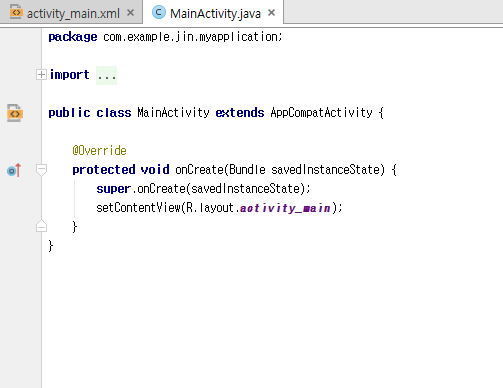Click the AppCompatActivity superclass name

pos(321,113)
